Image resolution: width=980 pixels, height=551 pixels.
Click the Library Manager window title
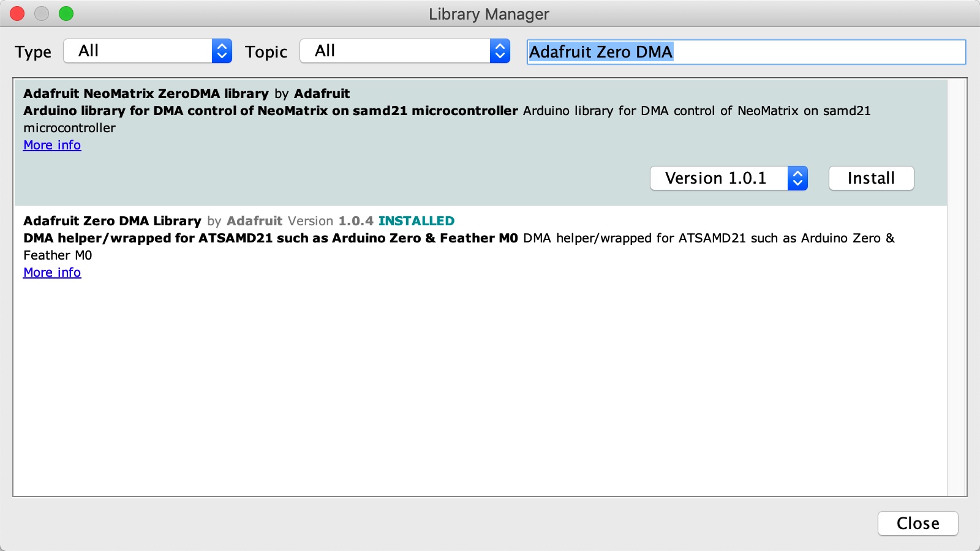(x=489, y=14)
